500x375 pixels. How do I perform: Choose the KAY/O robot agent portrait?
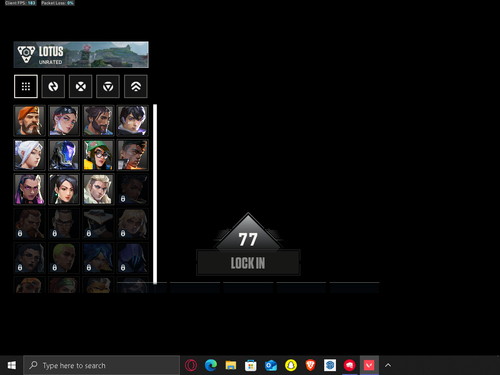point(64,155)
